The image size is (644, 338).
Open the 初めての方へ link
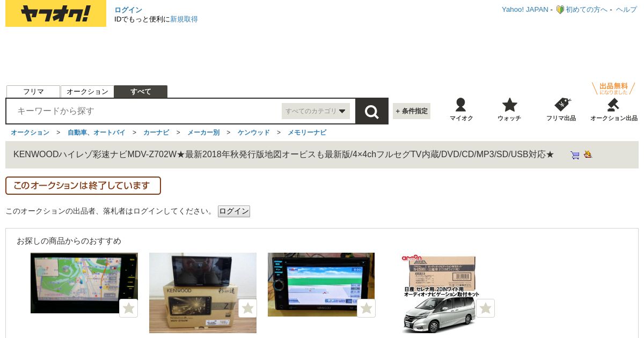coord(587,10)
